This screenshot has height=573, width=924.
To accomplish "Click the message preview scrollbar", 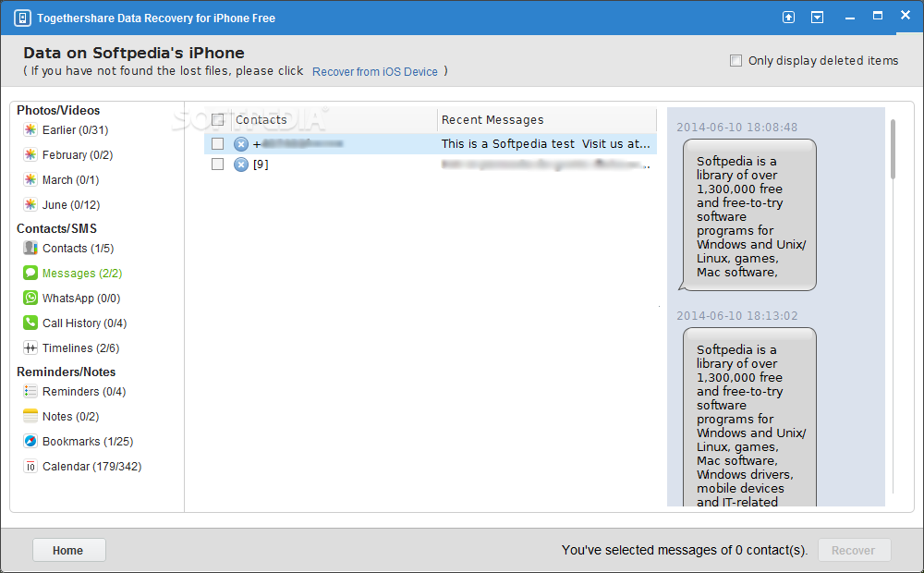I will (x=893, y=149).
